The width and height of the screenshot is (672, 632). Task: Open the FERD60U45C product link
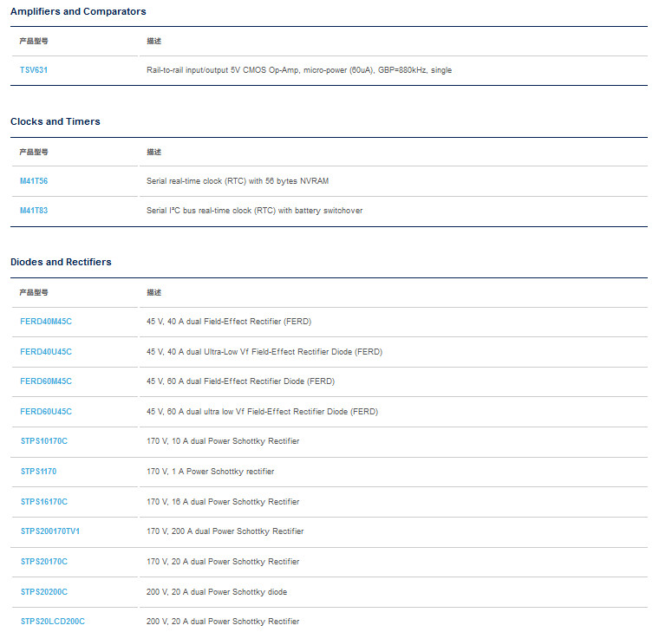pyautogui.click(x=46, y=412)
